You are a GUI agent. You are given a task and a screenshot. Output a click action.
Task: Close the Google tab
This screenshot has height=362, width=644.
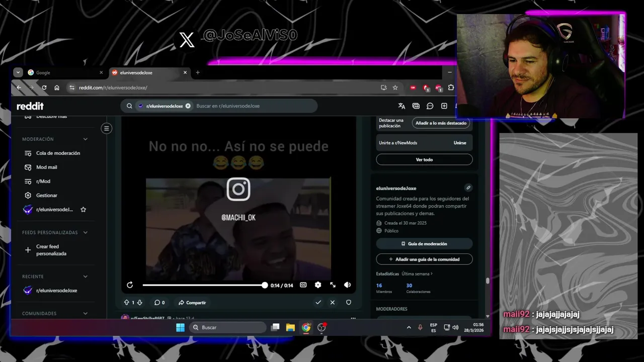101,72
